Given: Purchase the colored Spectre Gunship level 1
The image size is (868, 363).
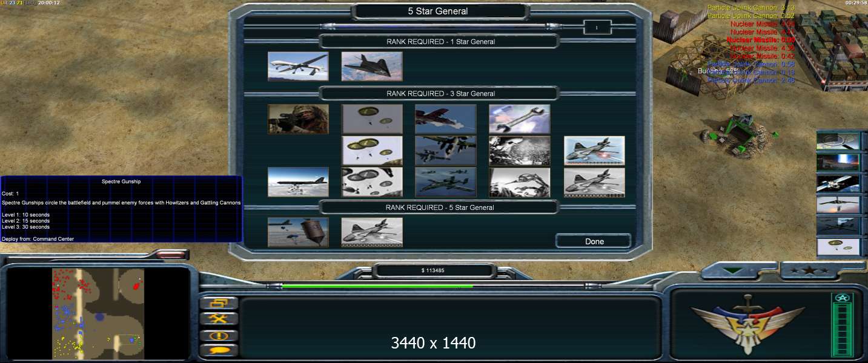Looking at the screenshot, I should (x=594, y=151).
